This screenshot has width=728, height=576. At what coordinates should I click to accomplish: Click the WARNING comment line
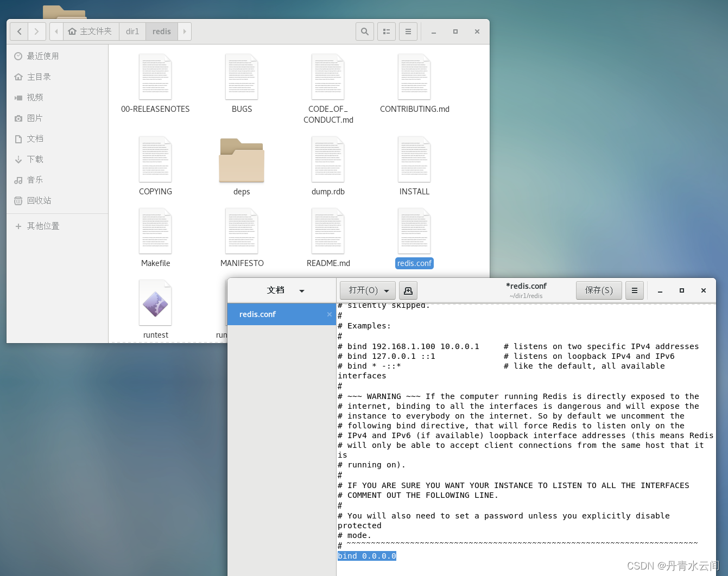coord(518,396)
